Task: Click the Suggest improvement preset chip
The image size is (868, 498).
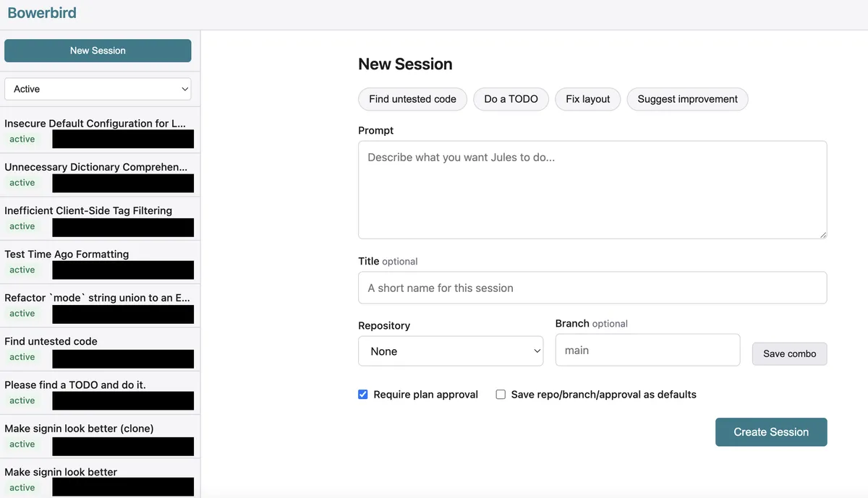Action: [687, 99]
